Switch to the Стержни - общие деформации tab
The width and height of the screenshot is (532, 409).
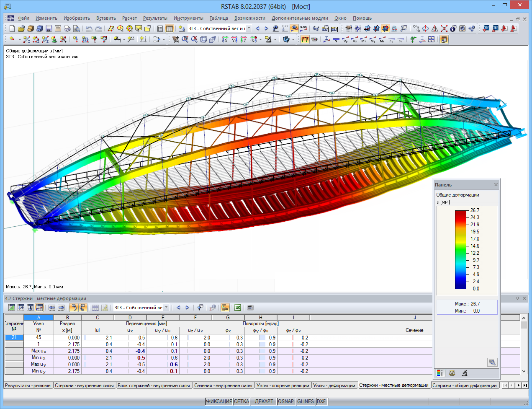[465, 386]
